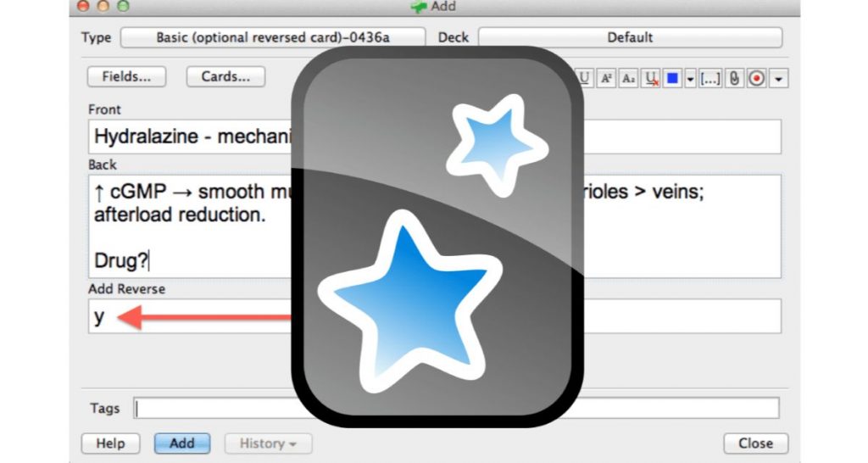Click the Anki star logo overlay
This screenshot has width=868, height=463.
pyautogui.click(x=437, y=237)
